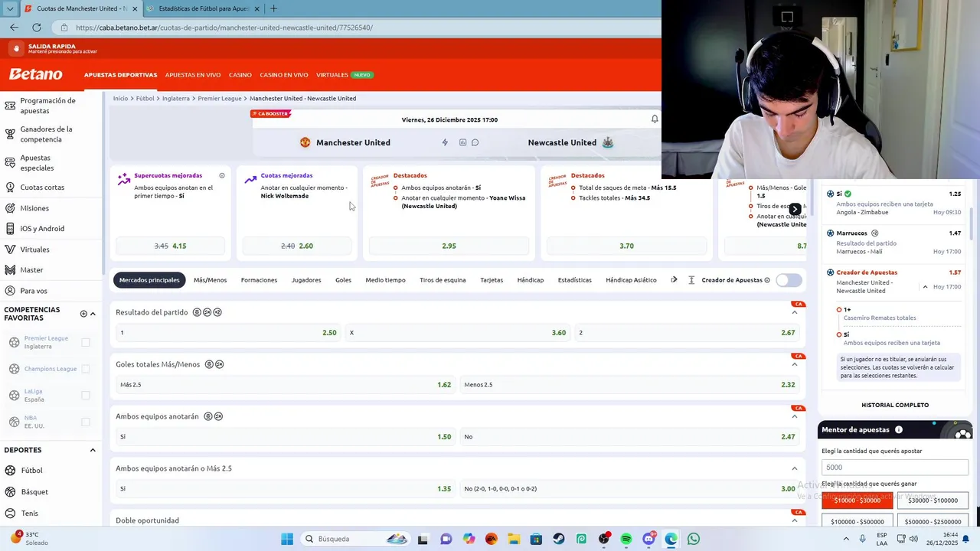Check Champions League favorite checkbox
Screen dimensions: 980x551
(x=86, y=369)
